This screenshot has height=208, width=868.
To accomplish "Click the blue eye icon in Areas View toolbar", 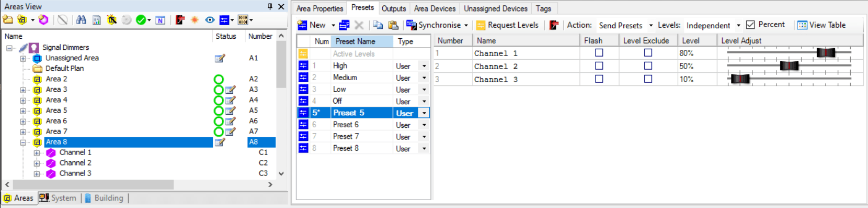I will [210, 20].
